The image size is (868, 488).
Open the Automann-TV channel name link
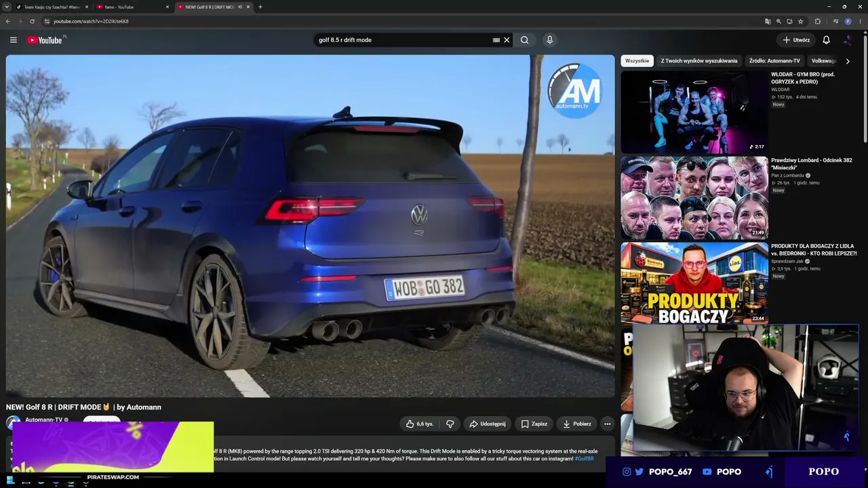(44, 420)
